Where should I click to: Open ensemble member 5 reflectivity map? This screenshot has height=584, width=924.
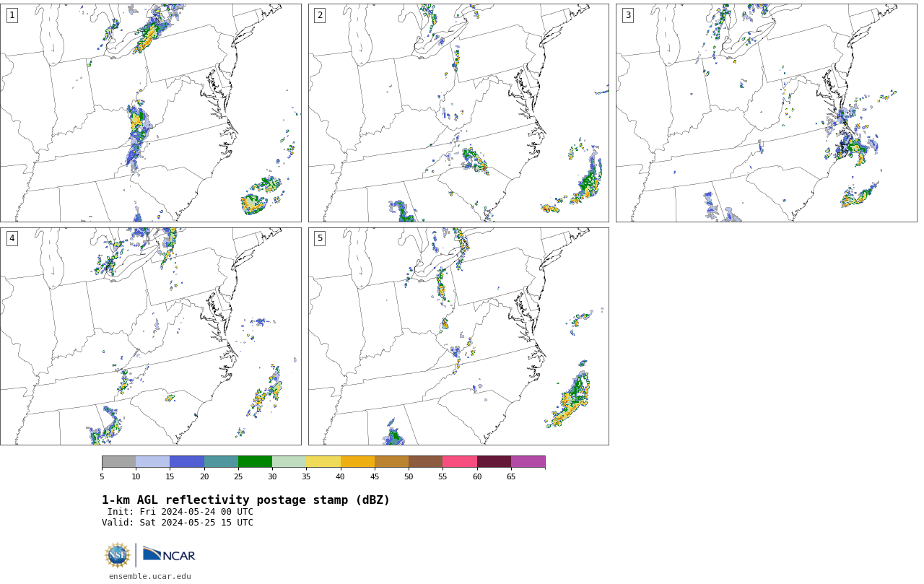pos(458,336)
